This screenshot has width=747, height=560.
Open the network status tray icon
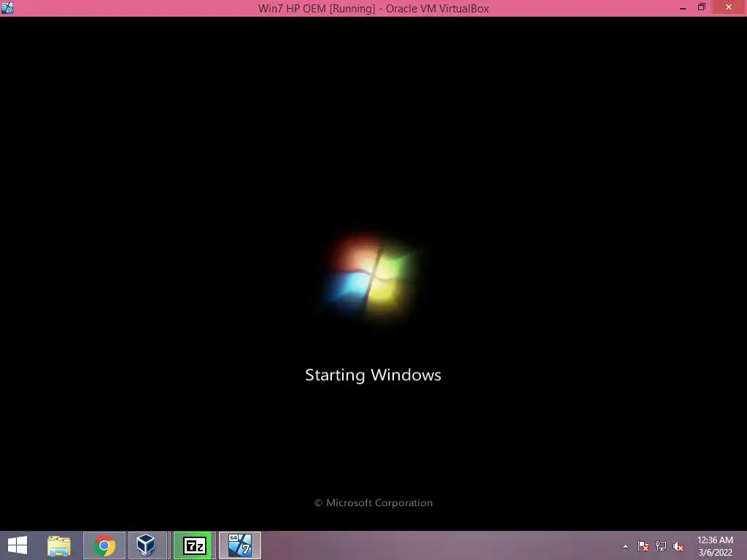click(x=661, y=546)
